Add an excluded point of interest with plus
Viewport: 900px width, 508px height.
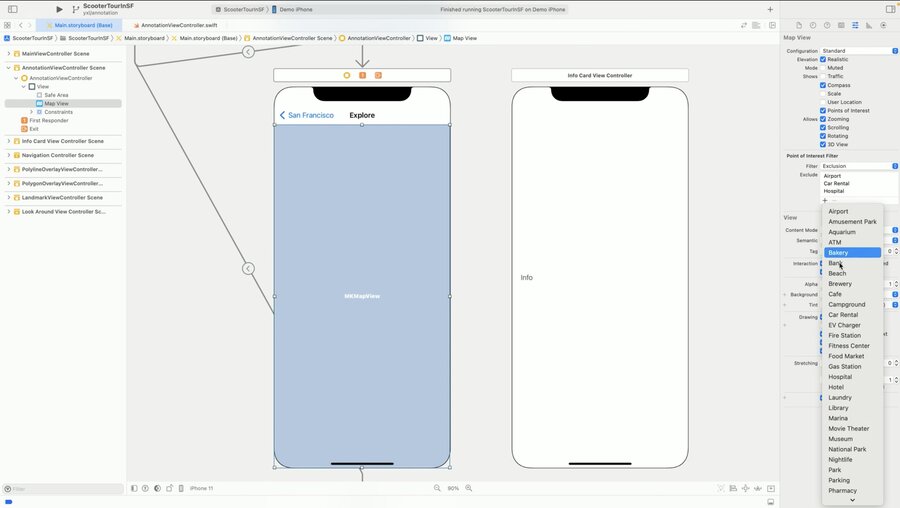[825, 200]
